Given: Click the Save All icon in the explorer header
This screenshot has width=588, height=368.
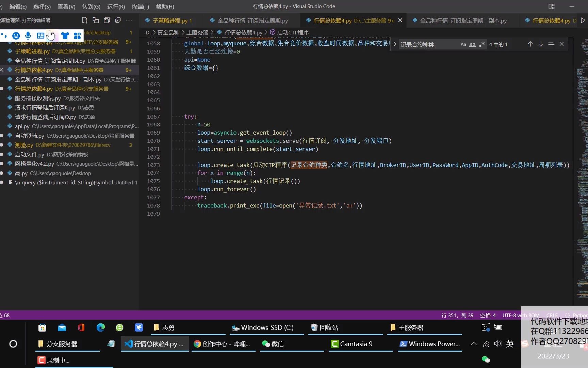Looking at the screenshot, I should [107, 20].
